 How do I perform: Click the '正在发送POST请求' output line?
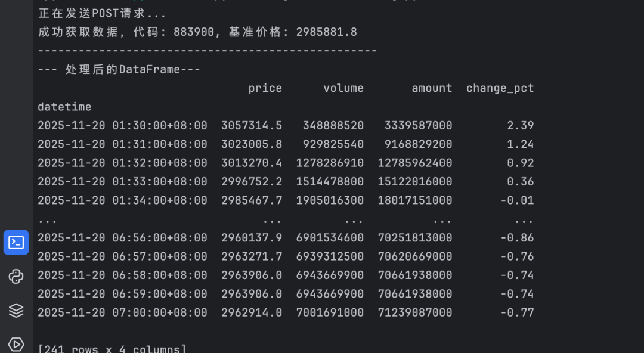[x=102, y=13]
